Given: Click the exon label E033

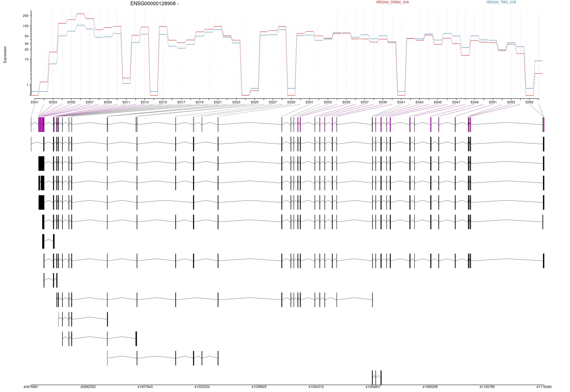Looking at the screenshot, I should [328, 102].
